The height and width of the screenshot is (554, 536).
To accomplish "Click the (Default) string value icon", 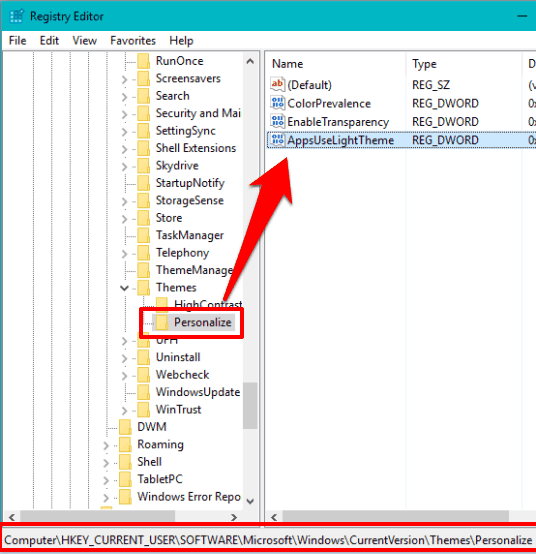I will 277,84.
